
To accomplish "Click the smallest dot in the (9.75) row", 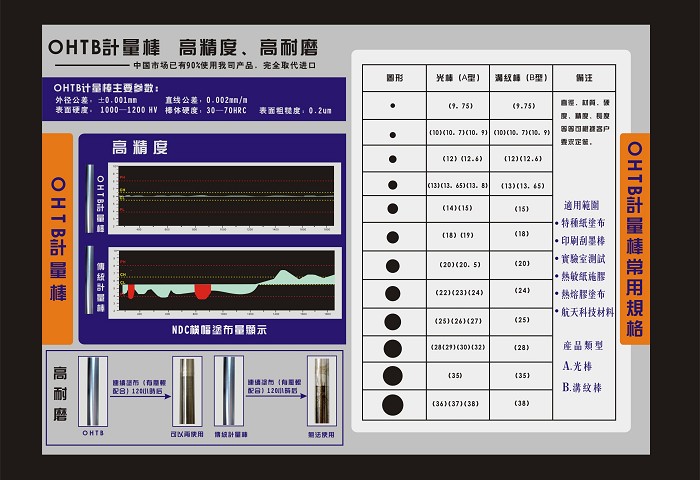I will [x=392, y=106].
